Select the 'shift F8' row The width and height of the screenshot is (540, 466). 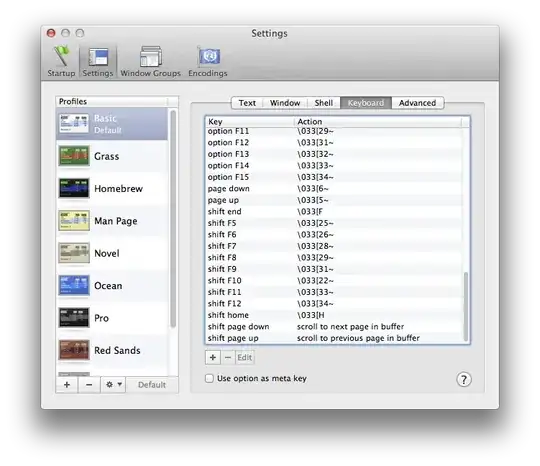click(x=334, y=258)
